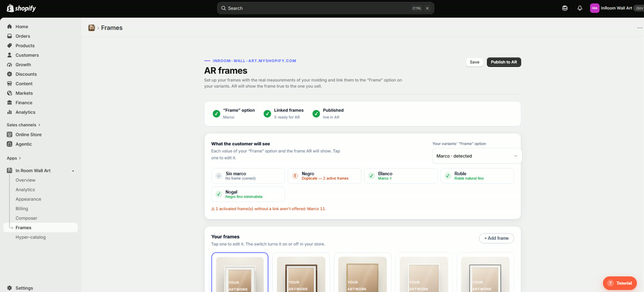Click the Analytics bar chart icon

tap(9, 112)
